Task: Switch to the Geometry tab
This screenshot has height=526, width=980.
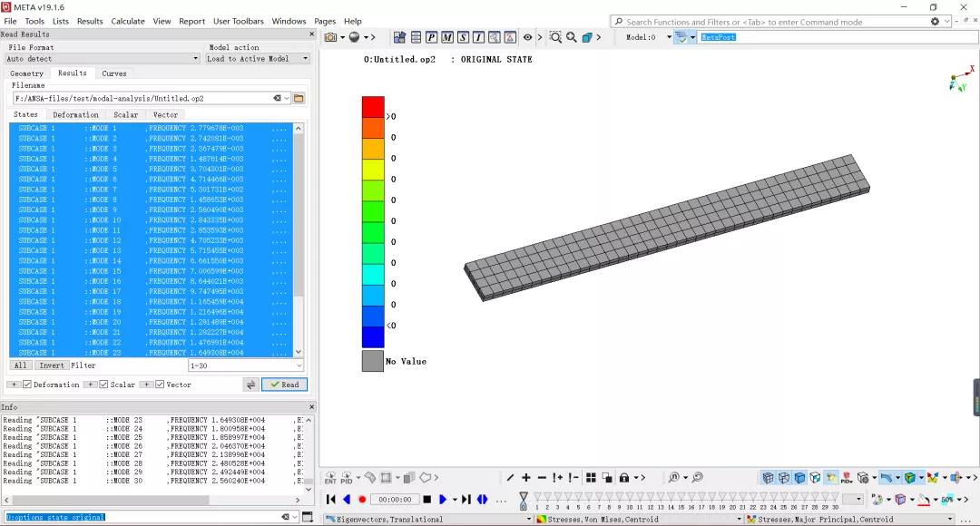Action: tap(27, 73)
